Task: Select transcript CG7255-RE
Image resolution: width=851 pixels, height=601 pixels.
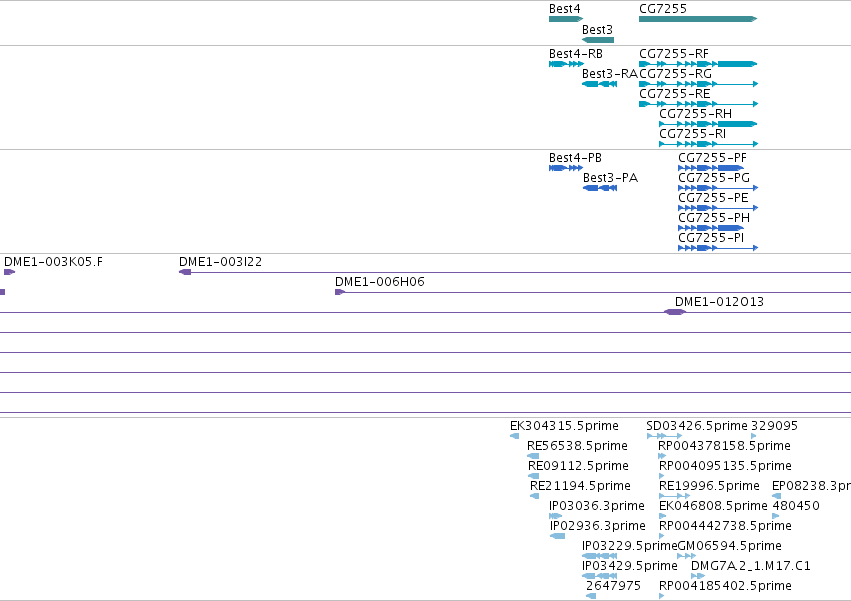Action: click(698, 104)
